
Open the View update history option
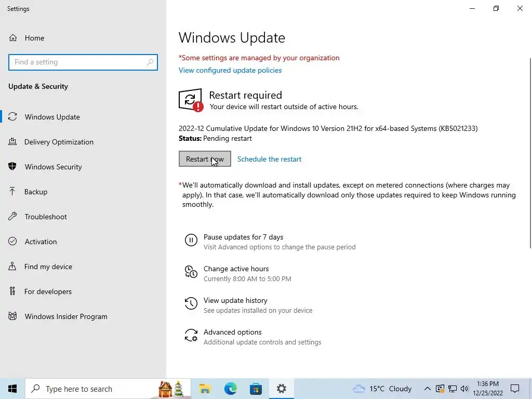[249, 305]
